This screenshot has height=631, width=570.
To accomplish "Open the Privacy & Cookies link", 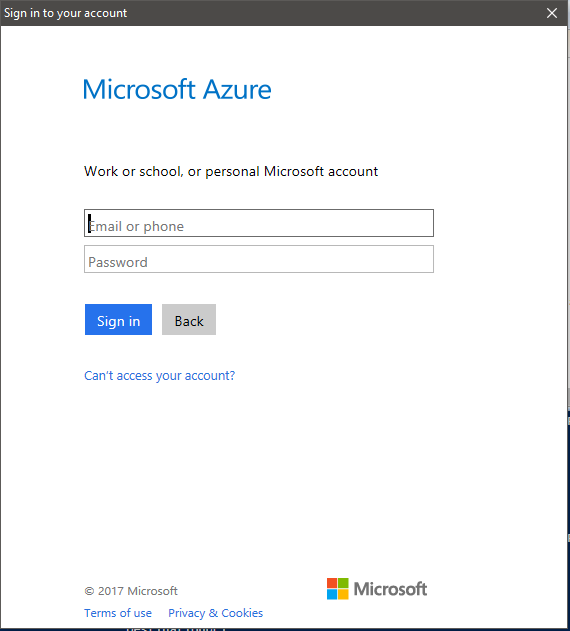I will (x=215, y=613).
